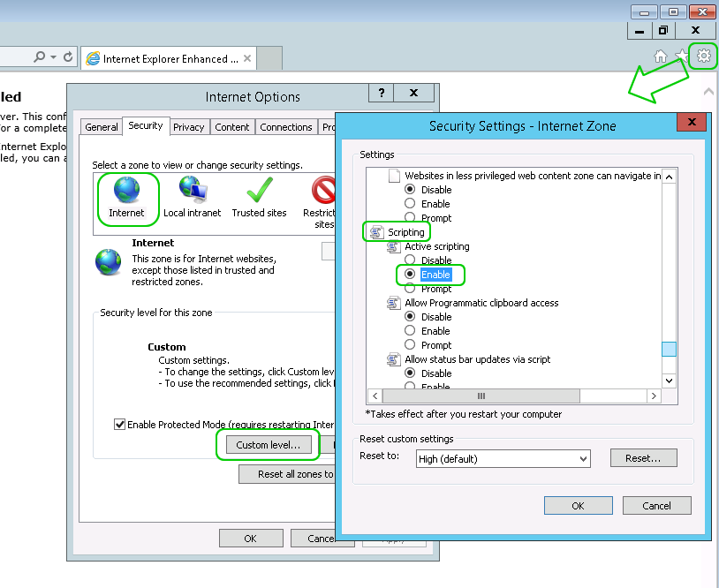Click the Scripting category icon
The height and width of the screenshot is (588, 719).
point(376,232)
